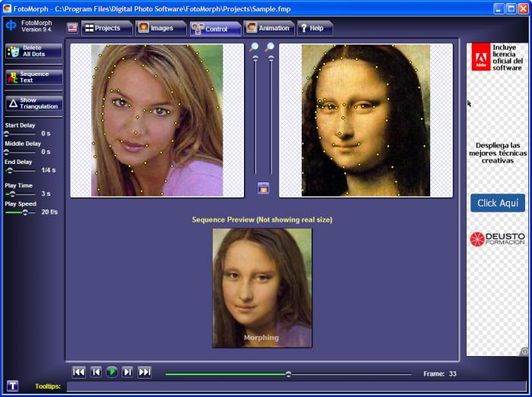532x397 pixels.
Task: Adjust the Play Speed slider
Action: (21, 213)
